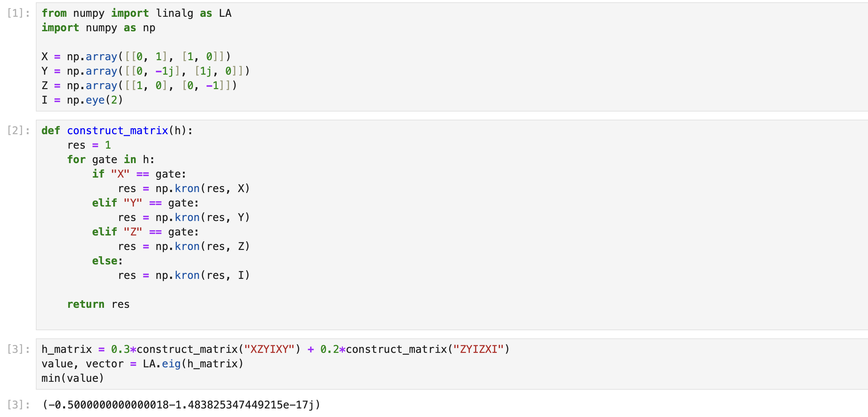Click the second cell's [2] prompt

tap(18, 130)
